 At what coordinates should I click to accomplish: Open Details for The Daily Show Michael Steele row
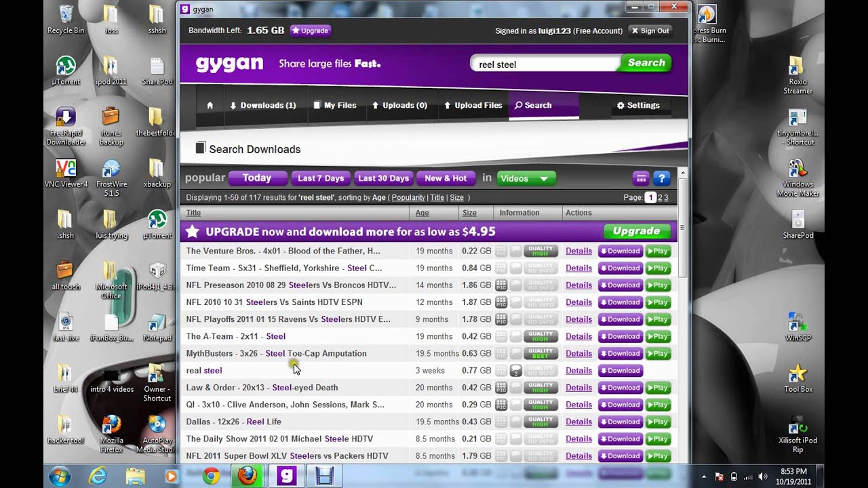click(578, 439)
